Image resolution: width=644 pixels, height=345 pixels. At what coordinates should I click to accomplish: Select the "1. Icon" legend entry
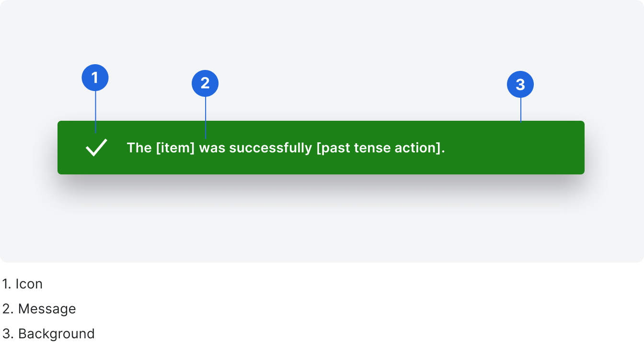pyautogui.click(x=23, y=284)
